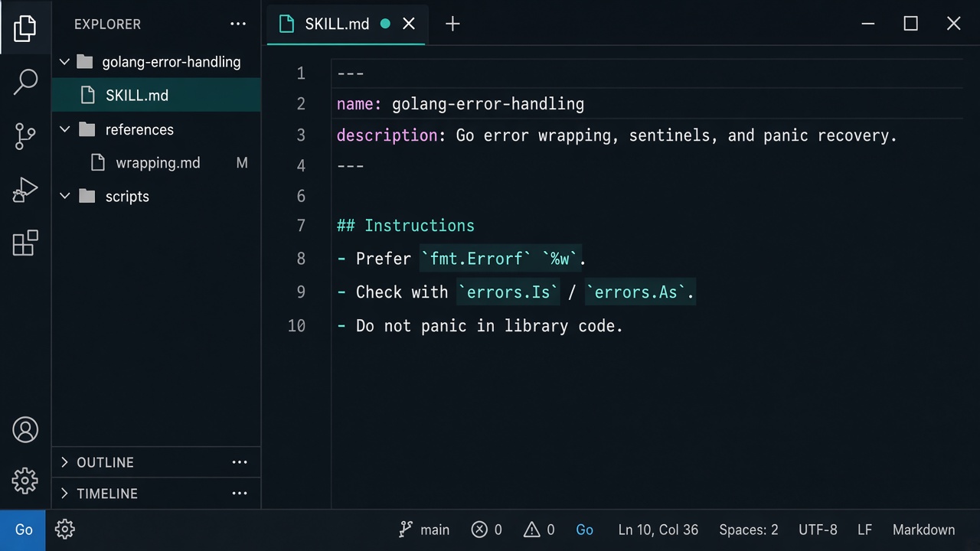The height and width of the screenshot is (551, 980).
Task: Change end of line sequence LF
Action: 864,530
